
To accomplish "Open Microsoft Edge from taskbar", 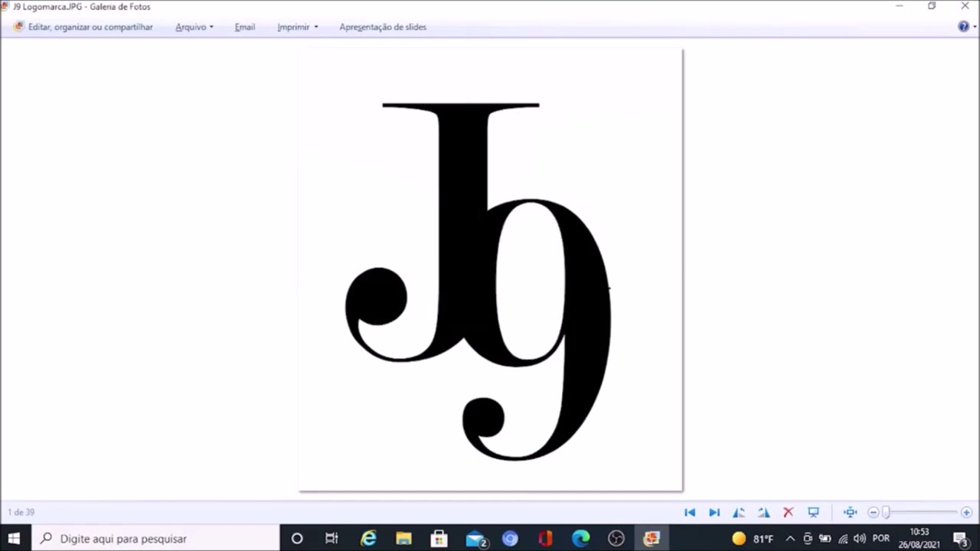I will (x=581, y=539).
